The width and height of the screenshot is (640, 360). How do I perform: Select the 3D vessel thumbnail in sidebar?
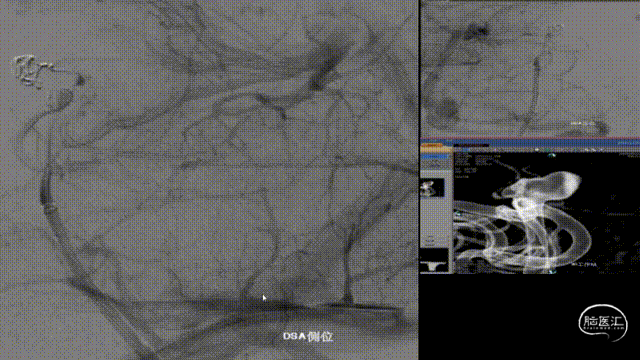pyautogui.click(x=432, y=188)
